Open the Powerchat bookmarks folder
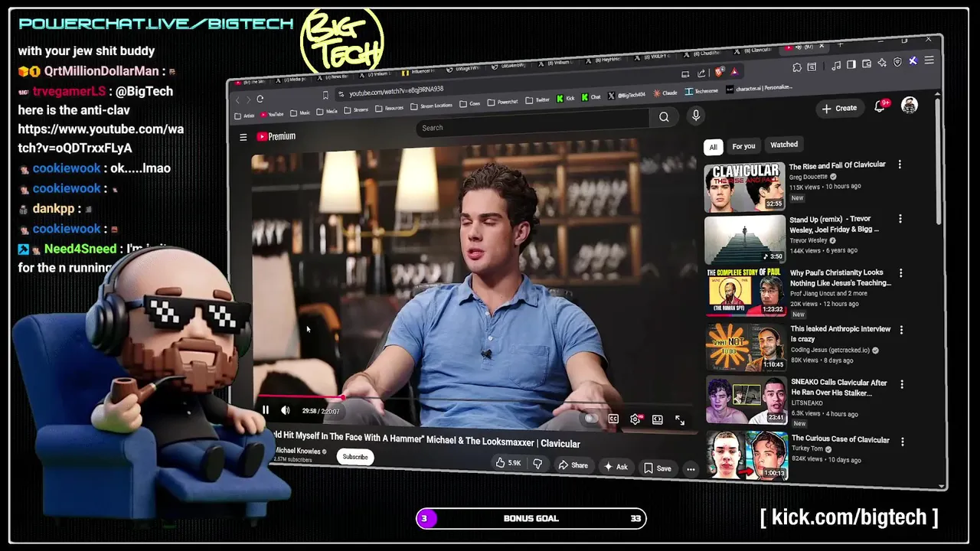The width and height of the screenshot is (980, 551). (x=503, y=102)
